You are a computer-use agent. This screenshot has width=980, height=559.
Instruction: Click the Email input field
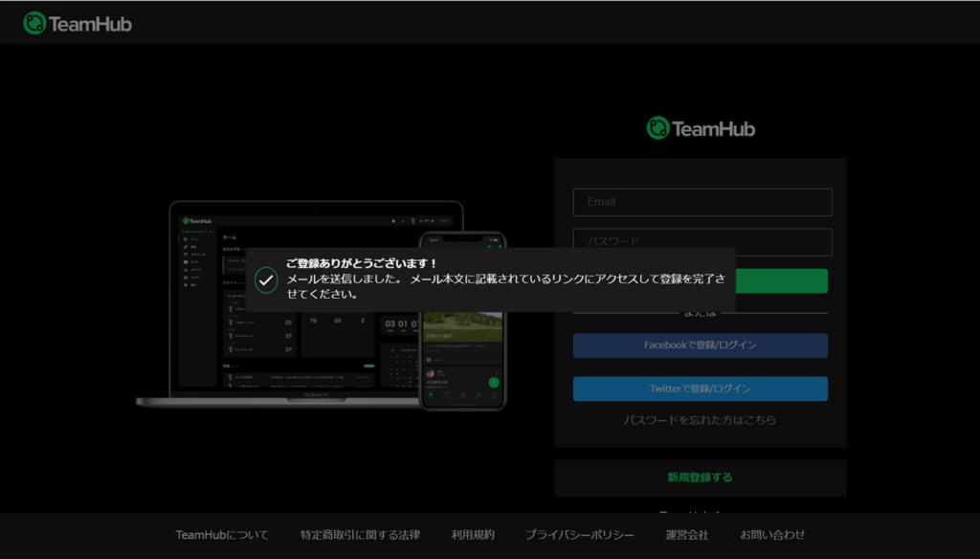click(x=702, y=202)
